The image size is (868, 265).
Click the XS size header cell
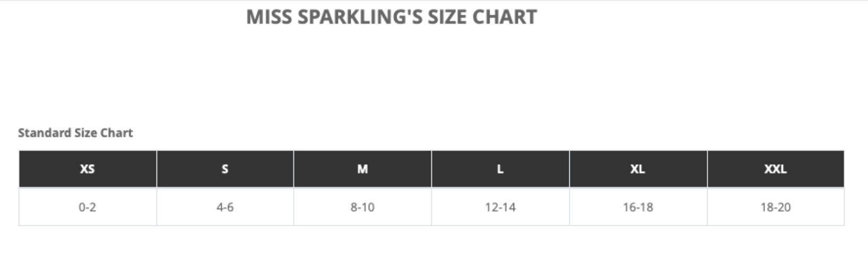(88, 169)
